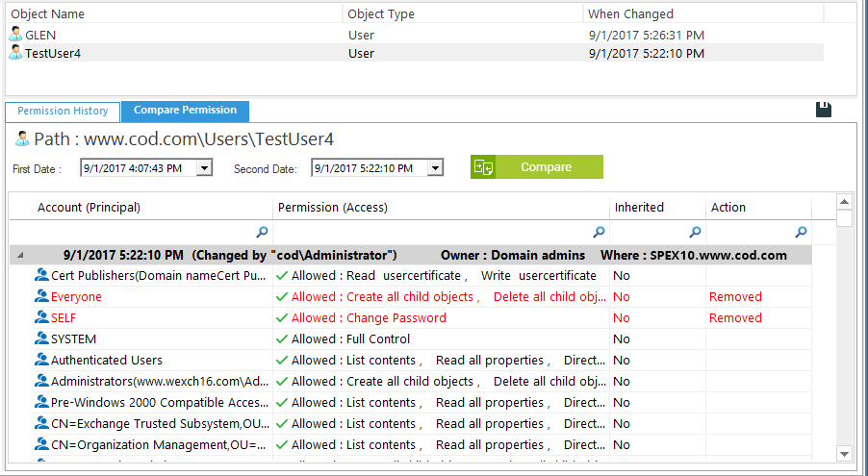Click search icon in Inherited filter
Image resolution: width=868 pixels, height=476 pixels.
[695, 232]
